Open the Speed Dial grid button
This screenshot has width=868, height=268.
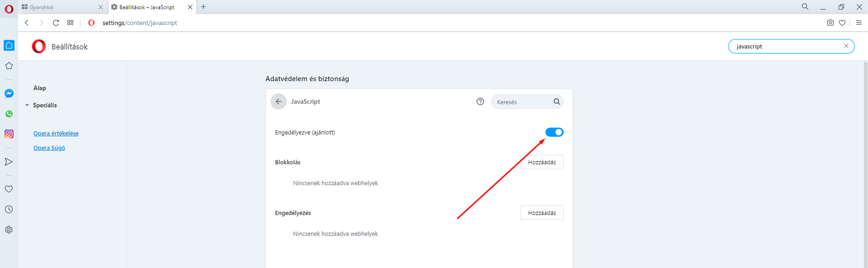point(71,23)
